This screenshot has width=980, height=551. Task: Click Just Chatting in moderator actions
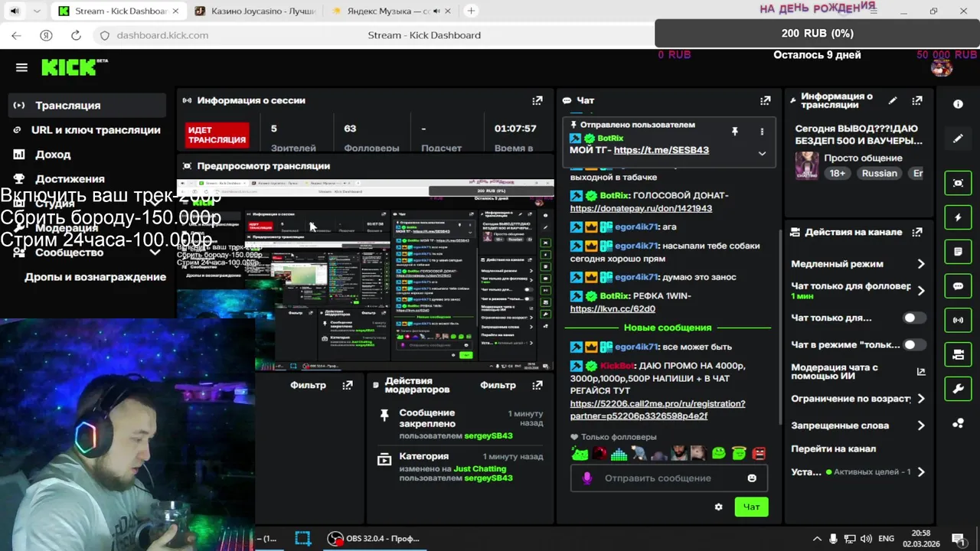[480, 468]
